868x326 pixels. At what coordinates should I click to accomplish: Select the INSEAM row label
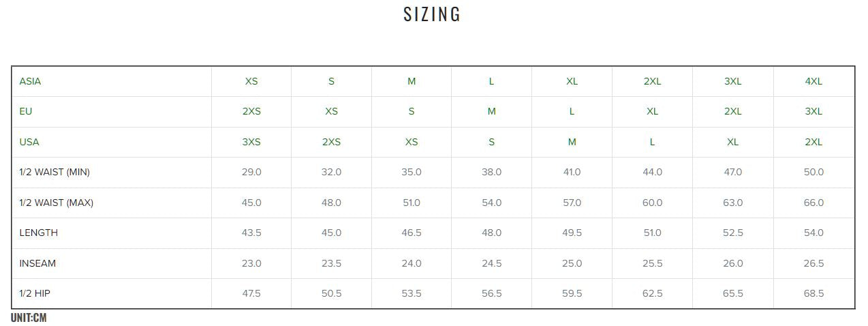pyautogui.click(x=37, y=263)
